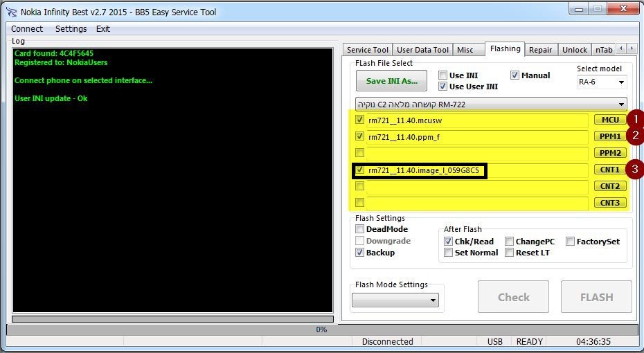Click the rm721__11.40.mcusw file field

click(x=477, y=120)
